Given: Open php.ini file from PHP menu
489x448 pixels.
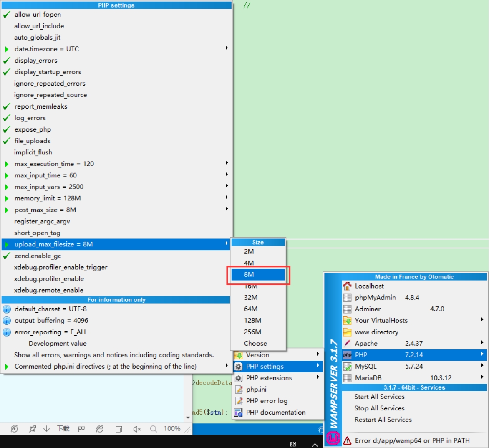Looking at the screenshot, I should coord(256,390).
